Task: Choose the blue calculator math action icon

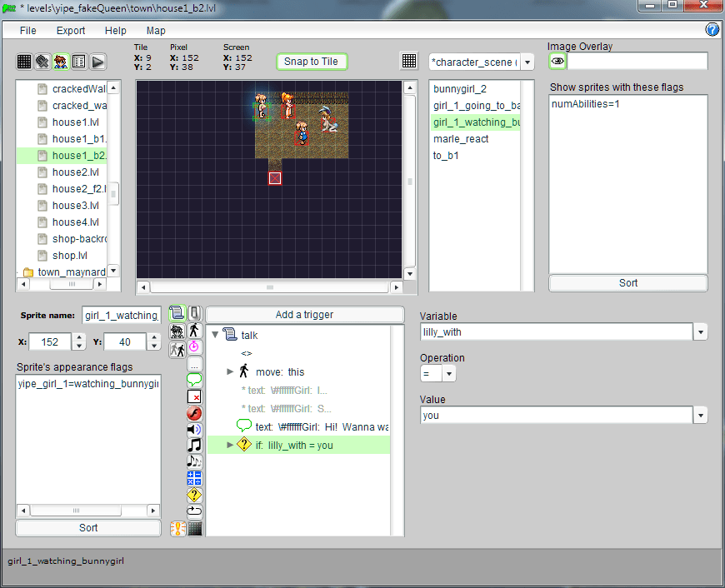Action: click(194, 478)
